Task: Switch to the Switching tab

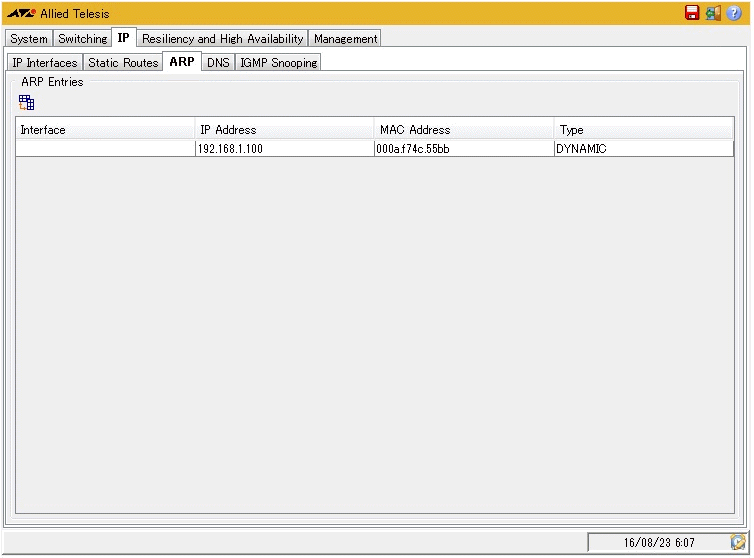Action: (x=83, y=38)
